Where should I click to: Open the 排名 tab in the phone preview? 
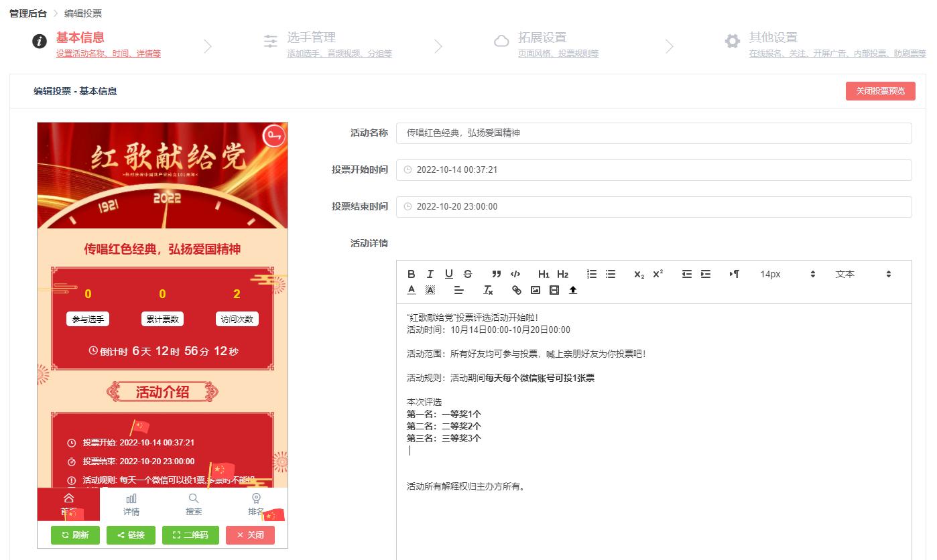pyautogui.click(x=255, y=504)
